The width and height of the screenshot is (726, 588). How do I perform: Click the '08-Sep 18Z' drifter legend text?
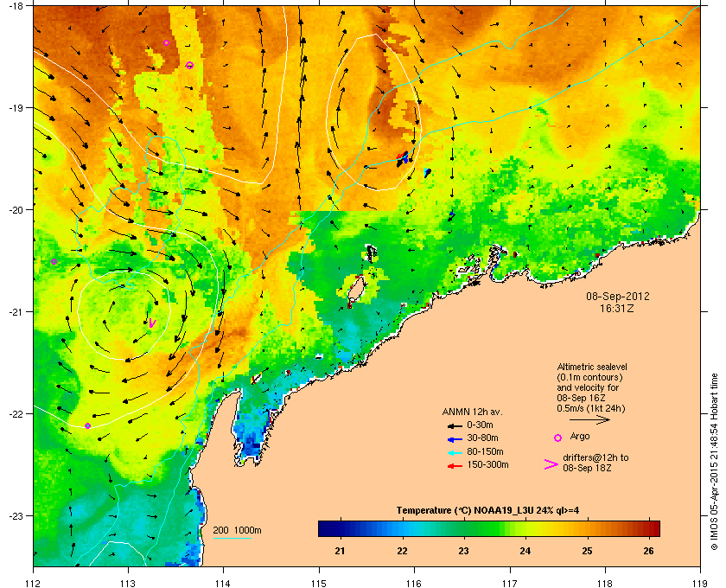click(x=587, y=468)
